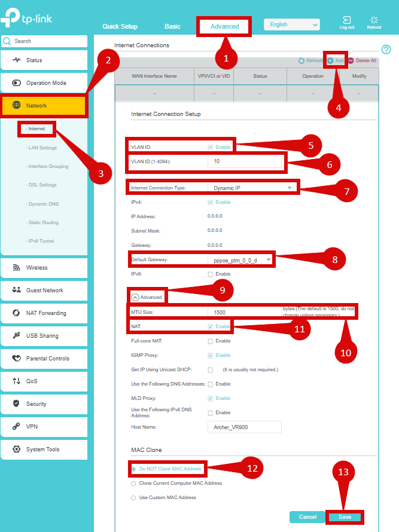399x532 pixels.
Task: Check Get IP Using Unicast DHCP
Action: (210, 370)
